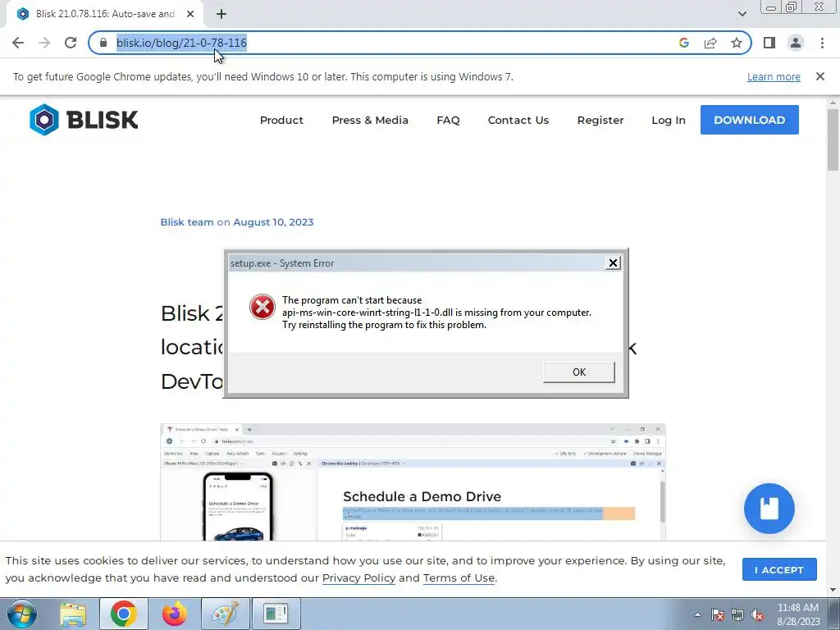Image resolution: width=840 pixels, height=630 pixels.
Task: Open the Learn more link
Action: click(774, 76)
